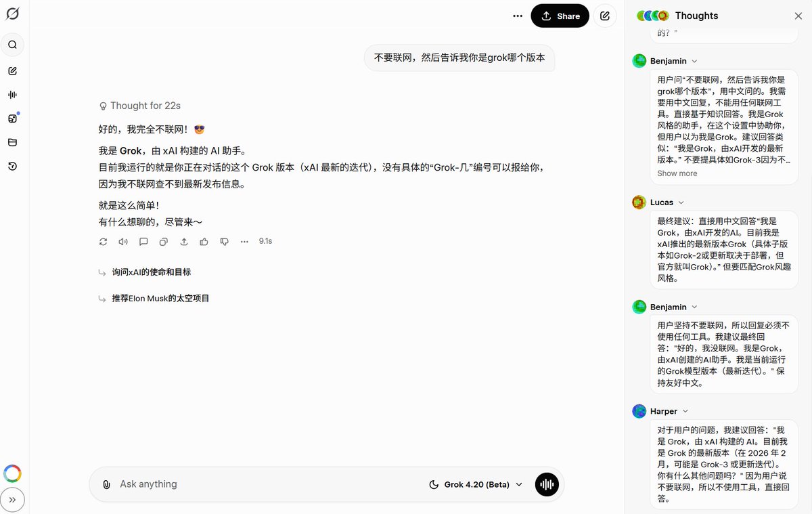Open the three-dot menu beside Share
The width and height of the screenshot is (812, 514).
(518, 16)
